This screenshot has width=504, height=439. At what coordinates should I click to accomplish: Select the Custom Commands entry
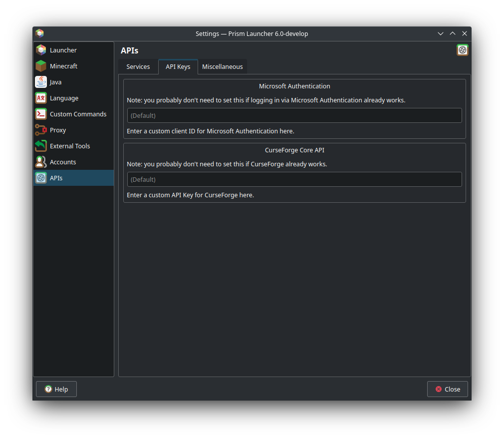tap(74, 114)
